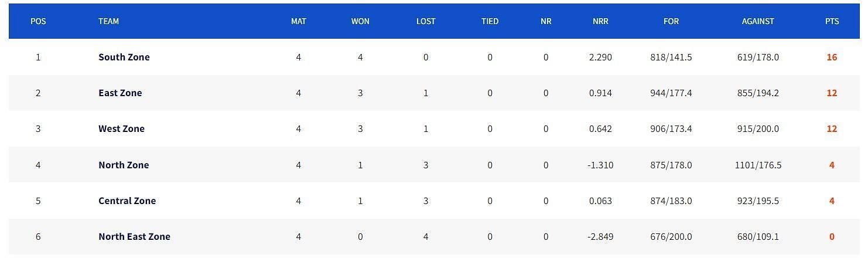Image resolution: width=868 pixels, height=268 pixels.
Task: Sort by the MAT column header
Action: pyautogui.click(x=299, y=21)
